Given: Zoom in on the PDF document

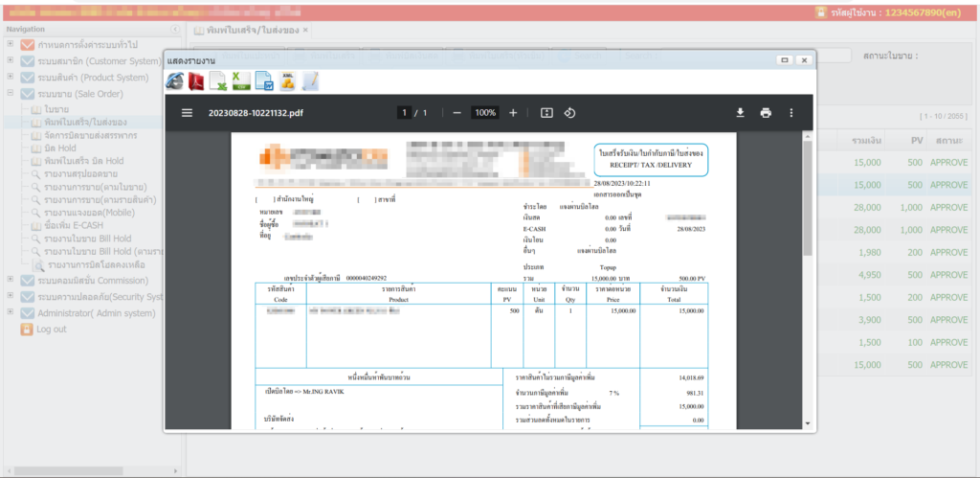Looking at the screenshot, I should tap(513, 112).
